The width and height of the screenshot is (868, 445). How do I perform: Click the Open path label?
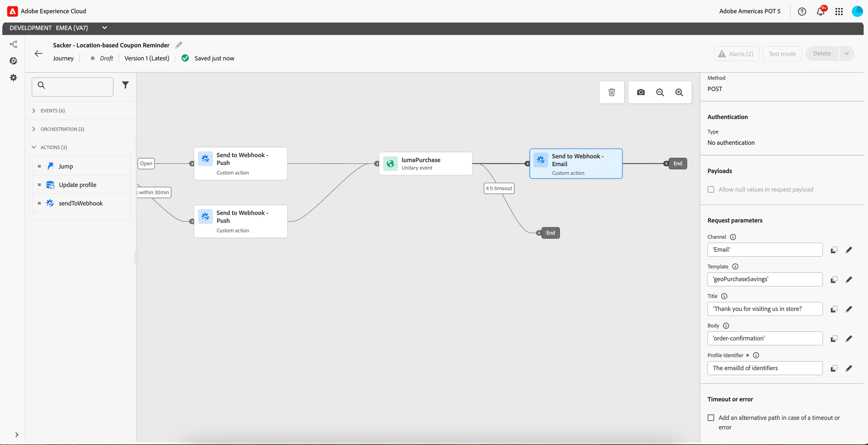[146, 164]
